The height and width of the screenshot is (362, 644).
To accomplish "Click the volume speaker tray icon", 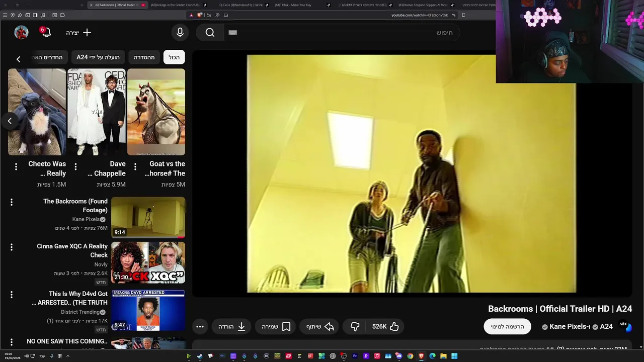I will coord(26,356).
